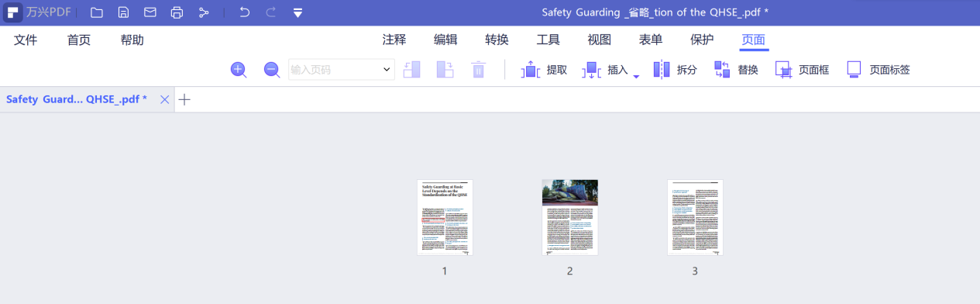Click the undo arrow icon
The height and width of the screenshot is (304, 980).
point(244,12)
